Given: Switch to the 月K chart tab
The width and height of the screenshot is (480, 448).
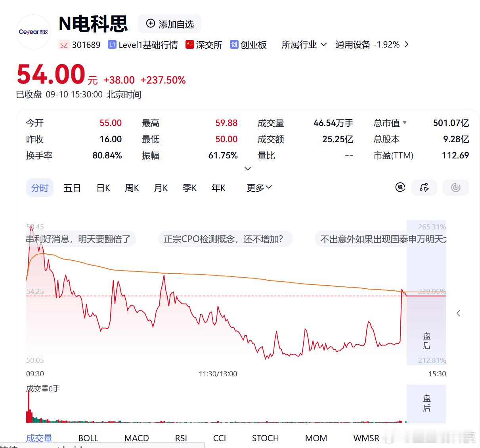Looking at the screenshot, I should click(161, 188).
